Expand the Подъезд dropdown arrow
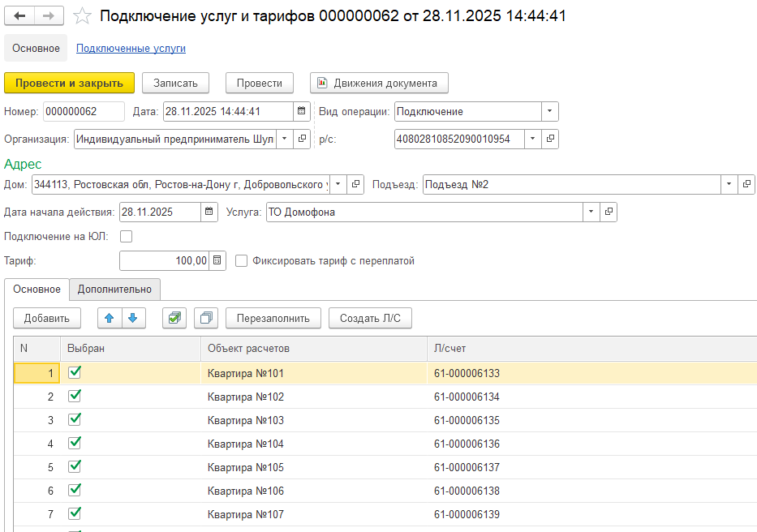 click(x=729, y=184)
